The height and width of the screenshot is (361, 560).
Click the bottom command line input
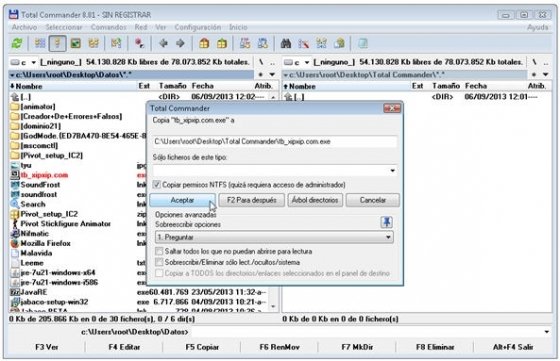point(367,332)
